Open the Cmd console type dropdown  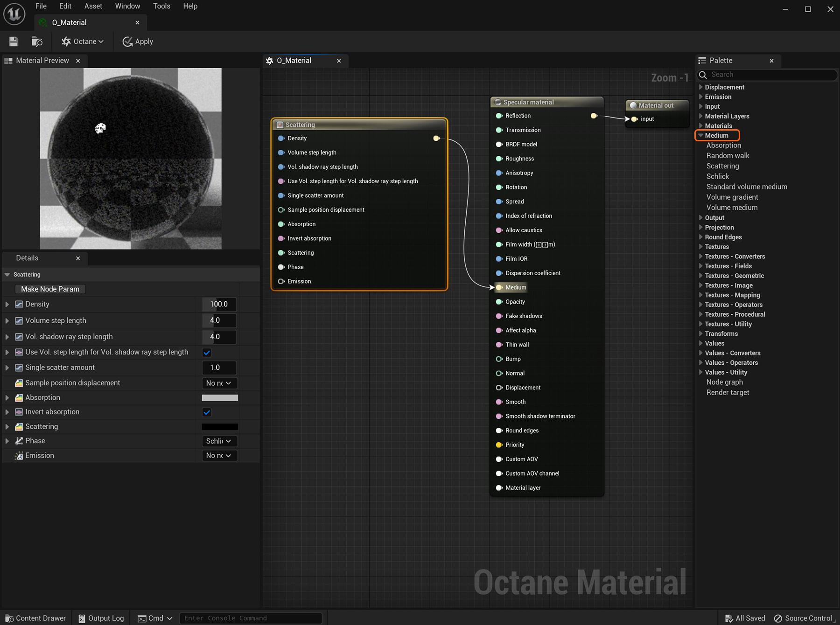(155, 618)
